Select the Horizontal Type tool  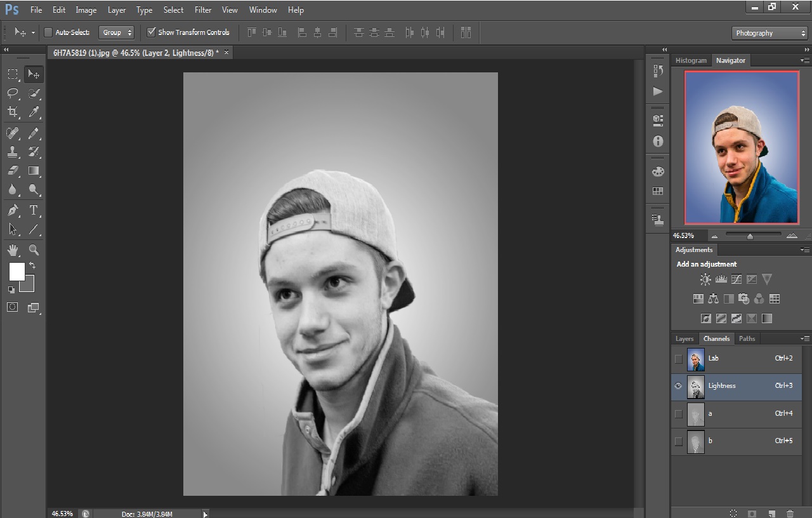tap(34, 210)
